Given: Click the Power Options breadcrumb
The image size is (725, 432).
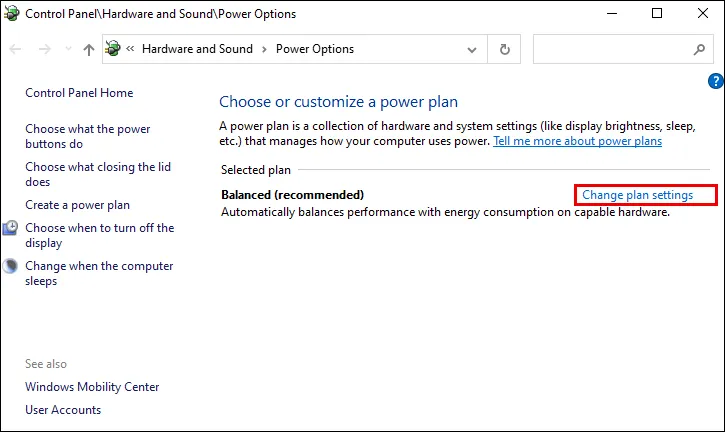Looking at the screenshot, I should (315, 49).
